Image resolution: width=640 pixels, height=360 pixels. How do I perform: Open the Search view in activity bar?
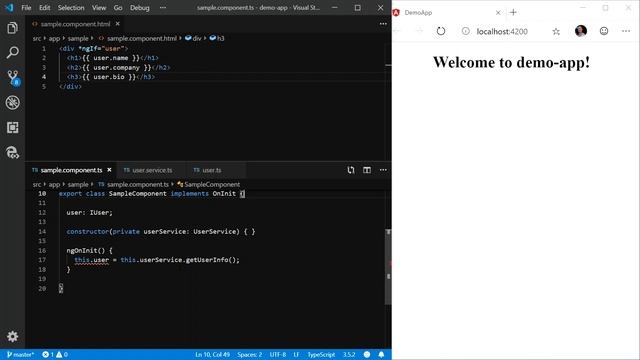pyautogui.click(x=13, y=52)
